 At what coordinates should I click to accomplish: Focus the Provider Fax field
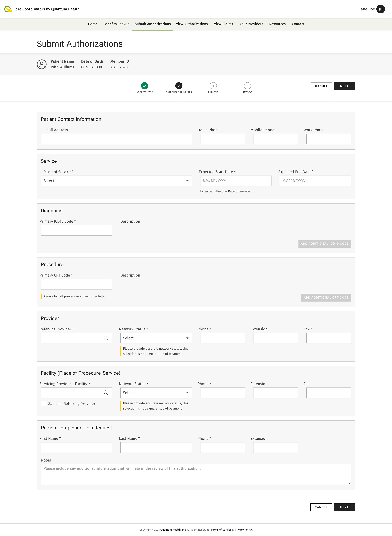pyautogui.click(x=329, y=338)
